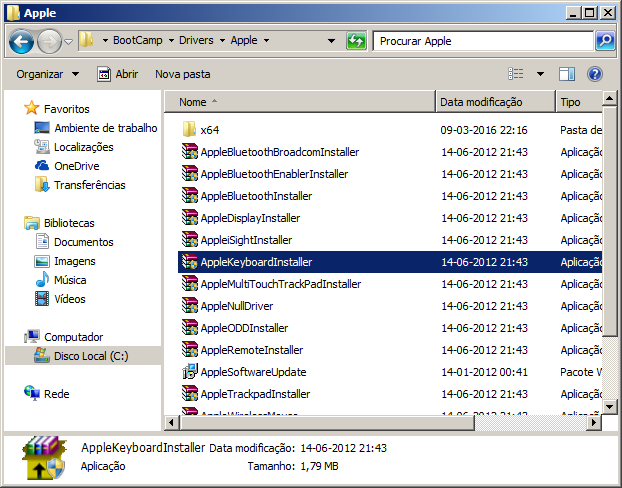The width and height of the screenshot is (622, 488).
Task: Open the view options dropdown arrow
Action: click(540, 74)
